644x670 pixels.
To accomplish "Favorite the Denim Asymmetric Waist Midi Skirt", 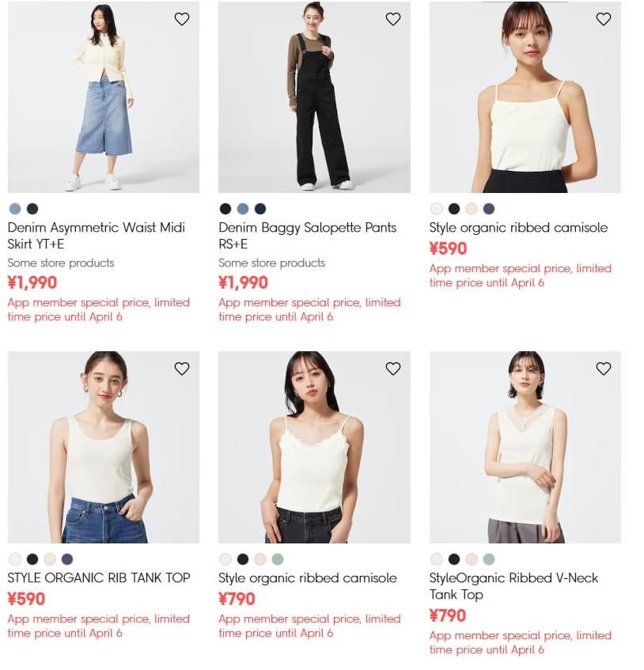I will (x=182, y=19).
